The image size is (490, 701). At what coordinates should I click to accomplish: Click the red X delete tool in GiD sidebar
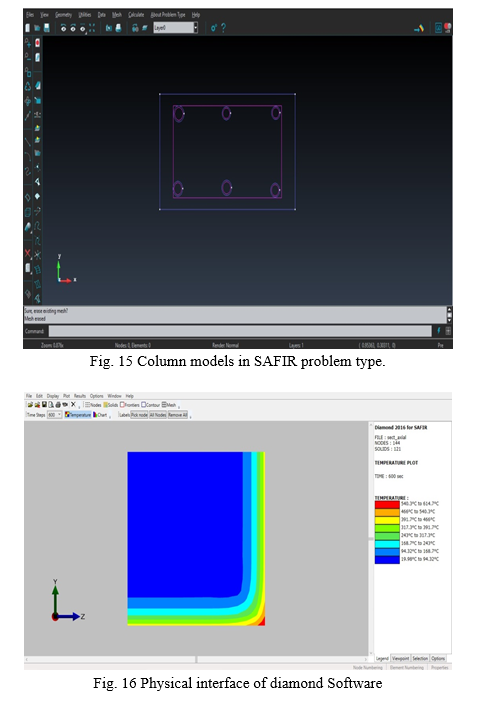(28, 254)
